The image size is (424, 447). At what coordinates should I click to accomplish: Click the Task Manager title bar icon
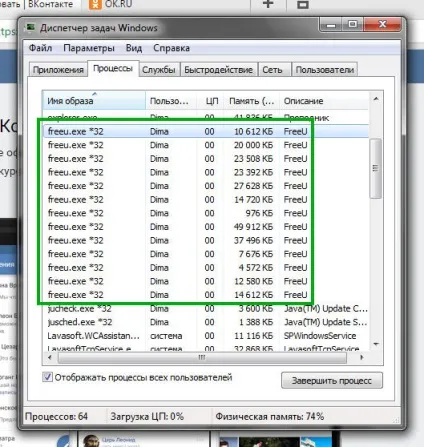coord(31,27)
